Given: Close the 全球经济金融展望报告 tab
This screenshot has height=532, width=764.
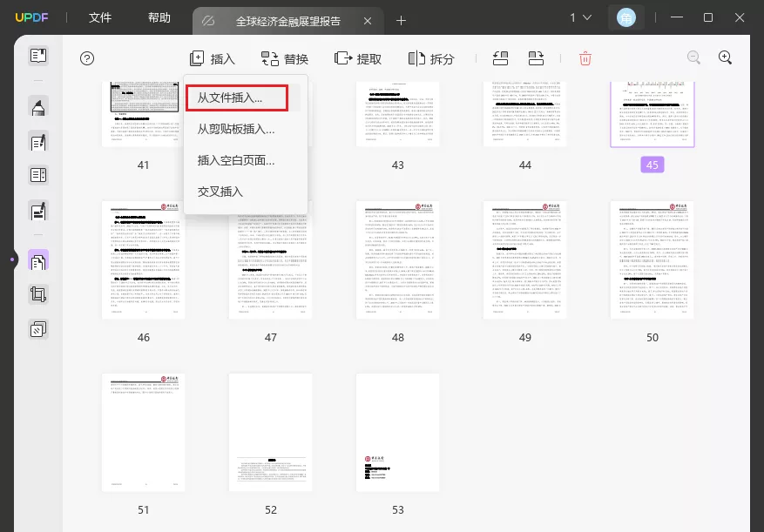Looking at the screenshot, I should click(368, 21).
